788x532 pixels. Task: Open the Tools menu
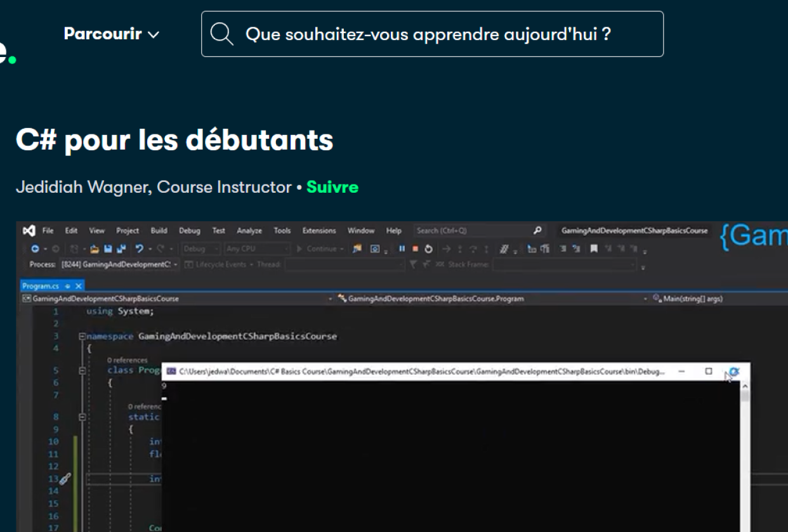pos(282,231)
